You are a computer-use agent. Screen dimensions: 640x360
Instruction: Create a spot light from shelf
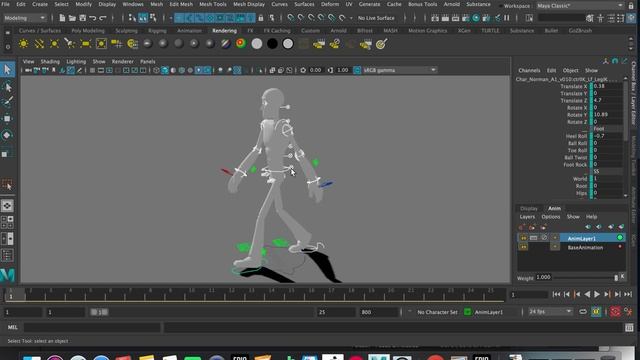(70, 44)
